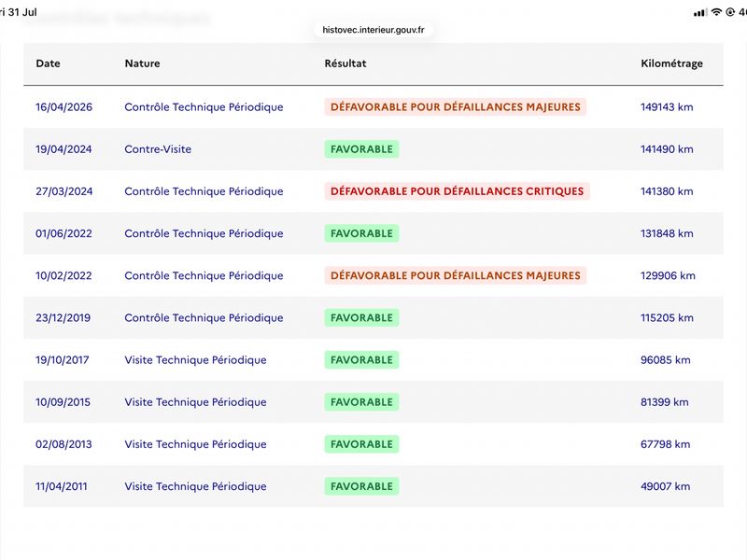
Task: Select the Contre-Visite row label
Action: pos(158,149)
